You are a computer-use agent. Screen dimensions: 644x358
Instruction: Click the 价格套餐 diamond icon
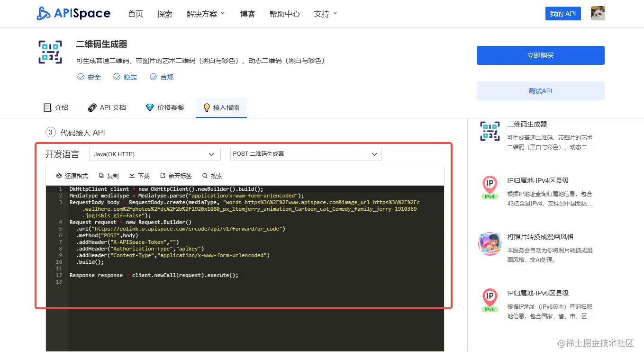pos(150,107)
